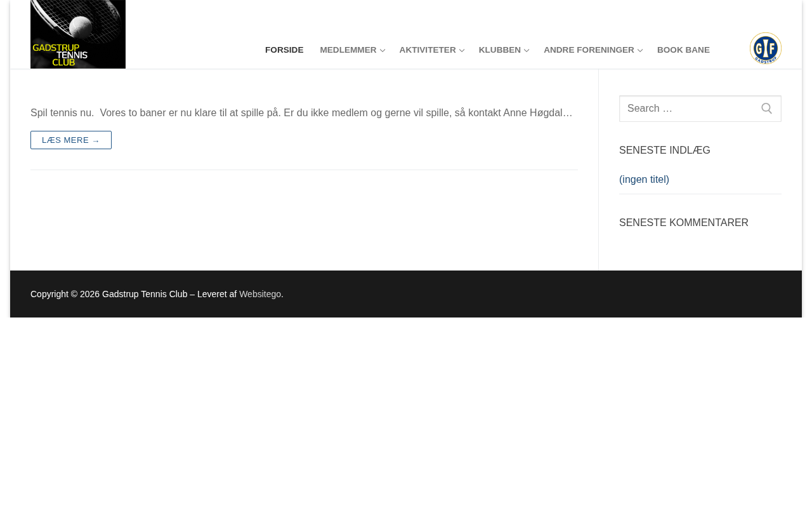Open the Klubben menu item
The width and height of the screenshot is (812, 508).
(500, 50)
